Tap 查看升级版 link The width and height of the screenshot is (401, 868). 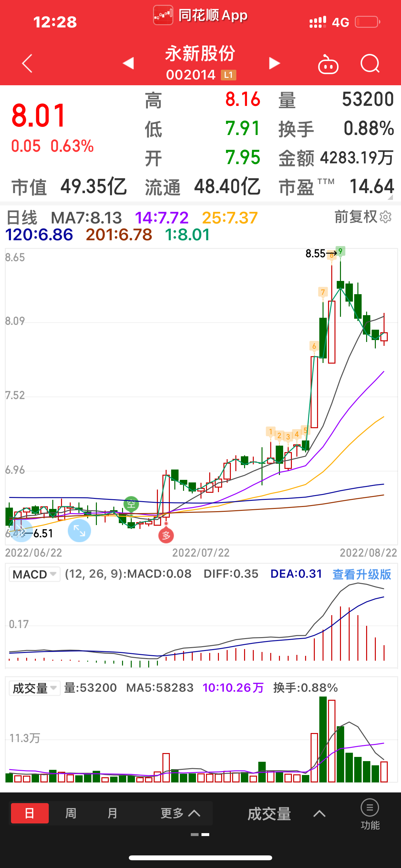pos(362,574)
